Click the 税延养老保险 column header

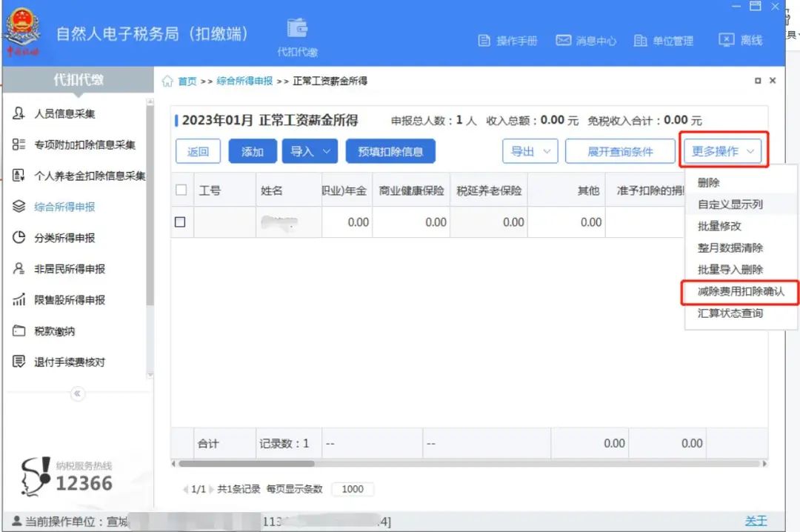click(x=489, y=190)
